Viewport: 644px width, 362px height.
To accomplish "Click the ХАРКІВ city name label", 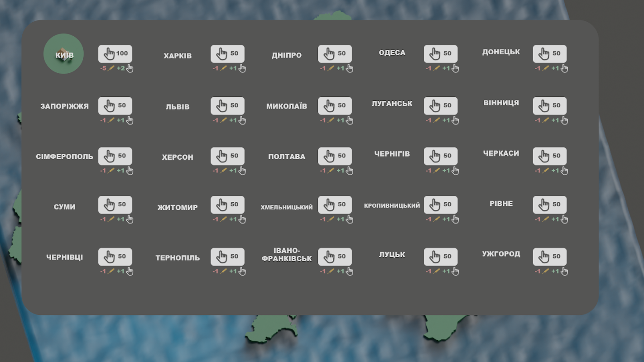I will tap(178, 56).
